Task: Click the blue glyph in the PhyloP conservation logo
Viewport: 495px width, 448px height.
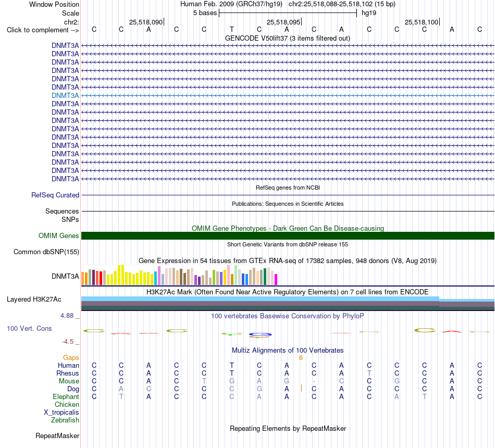Action: pyautogui.click(x=260, y=334)
